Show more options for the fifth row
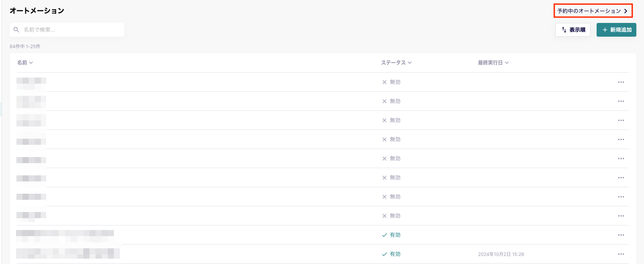 tap(621, 159)
